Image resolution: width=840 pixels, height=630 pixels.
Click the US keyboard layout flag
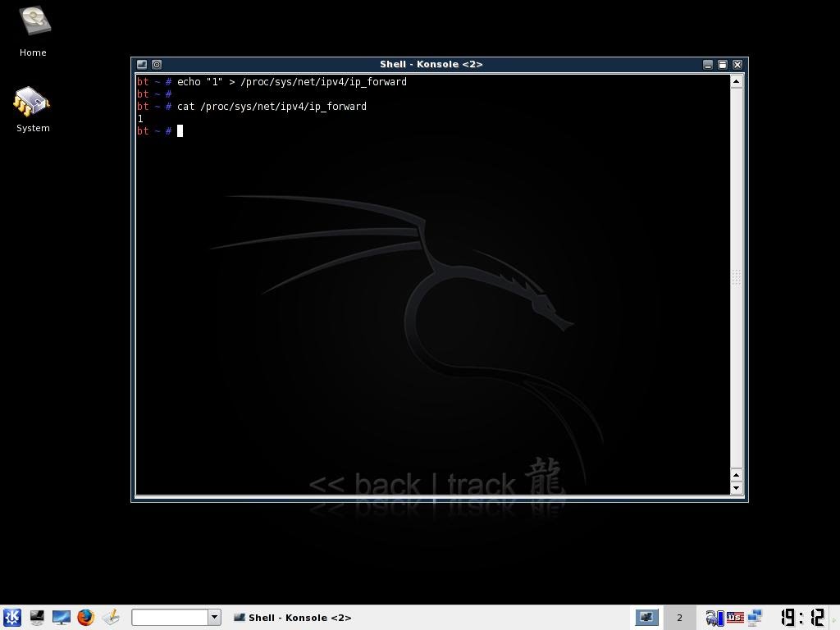pos(735,617)
